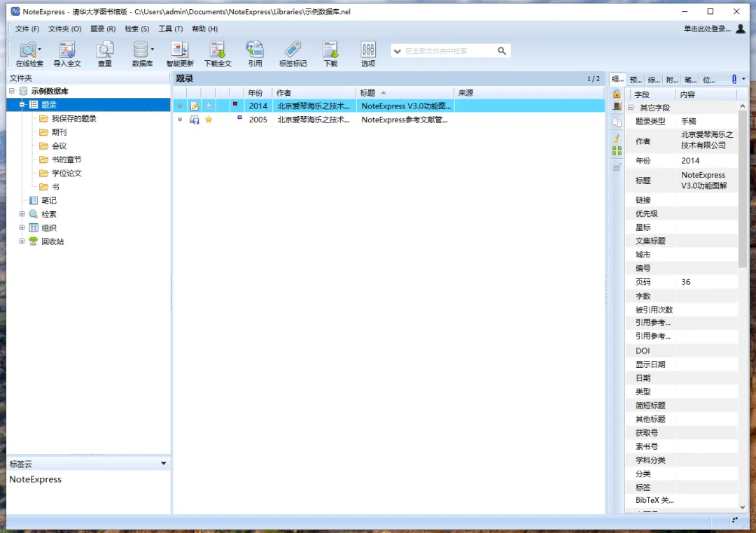Toggle the read-status dot on the 2014 row
The width and height of the screenshot is (756, 533).
pyautogui.click(x=180, y=106)
